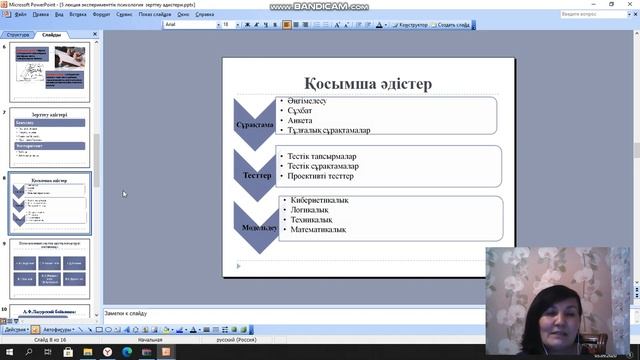Open line style options
The image size is (640, 360).
(x=207, y=329)
